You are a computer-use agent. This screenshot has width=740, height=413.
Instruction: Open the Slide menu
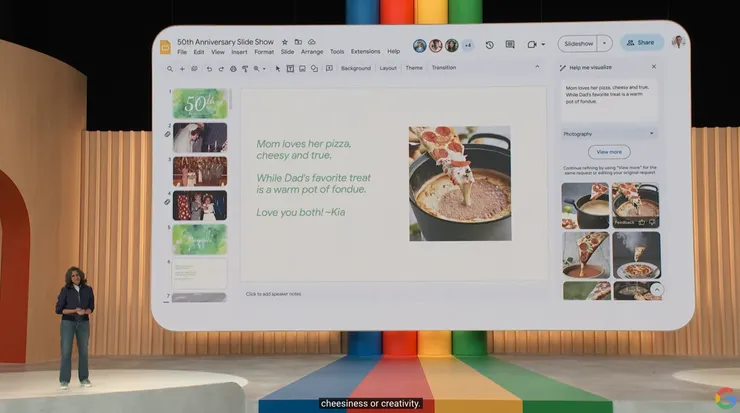287,52
